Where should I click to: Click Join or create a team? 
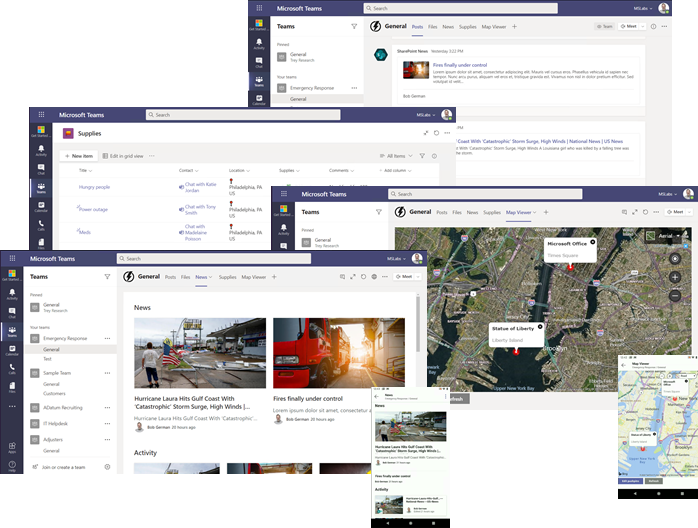pos(63,467)
